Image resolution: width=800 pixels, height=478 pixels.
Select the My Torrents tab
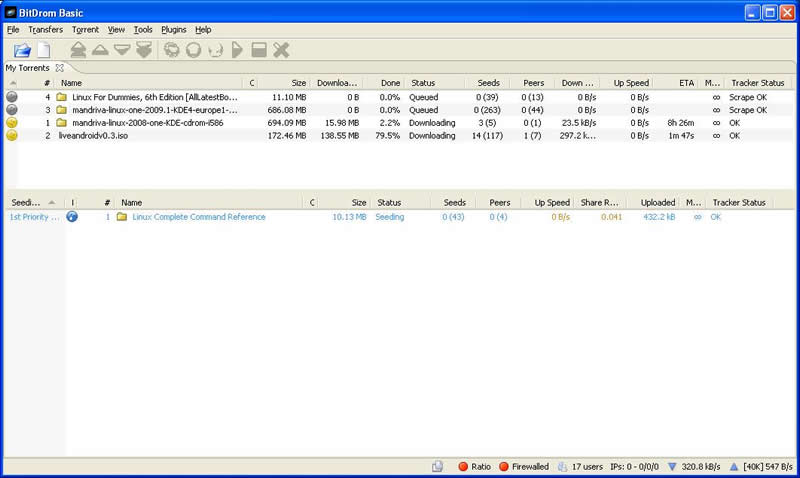27,68
